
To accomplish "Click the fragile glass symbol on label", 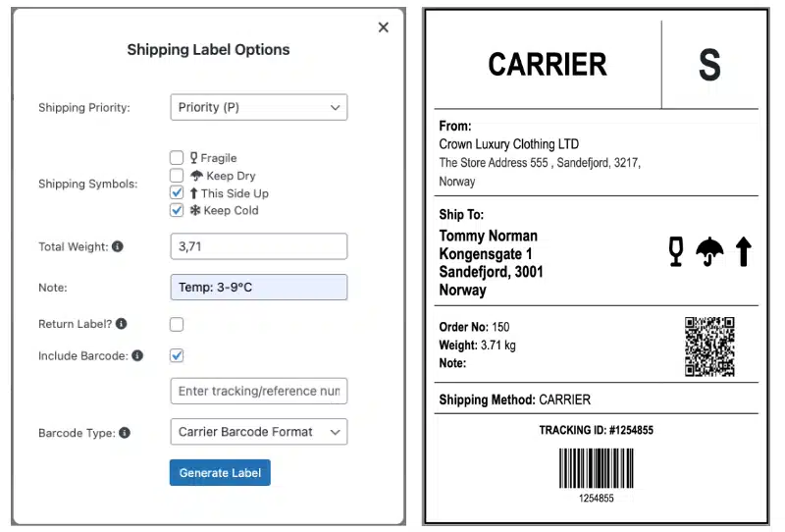I will (676, 251).
